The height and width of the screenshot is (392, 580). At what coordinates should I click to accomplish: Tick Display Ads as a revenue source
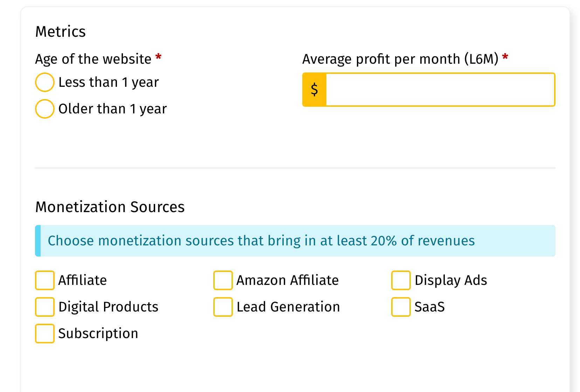click(401, 280)
